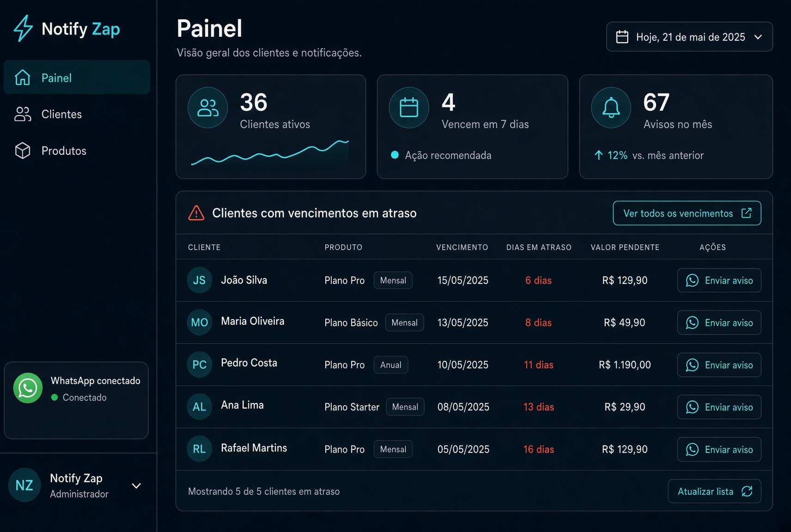Click the Notify Zap lightning bolt logo
The height and width of the screenshot is (532, 791).
(x=23, y=29)
